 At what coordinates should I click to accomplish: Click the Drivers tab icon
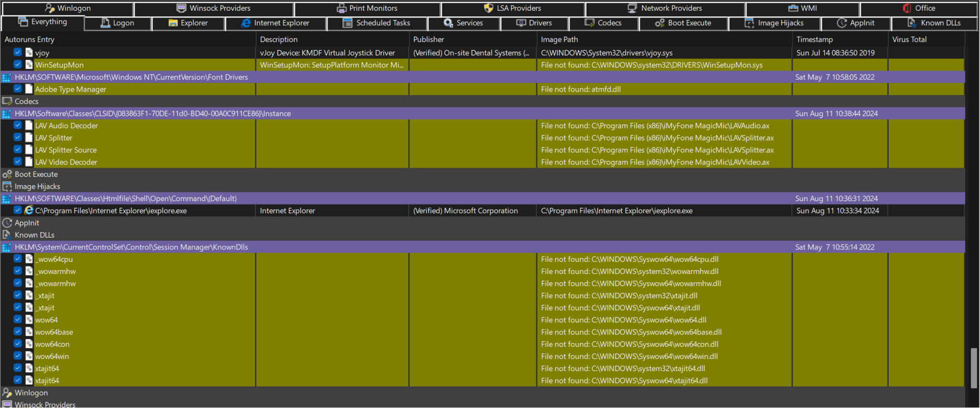(x=521, y=23)
